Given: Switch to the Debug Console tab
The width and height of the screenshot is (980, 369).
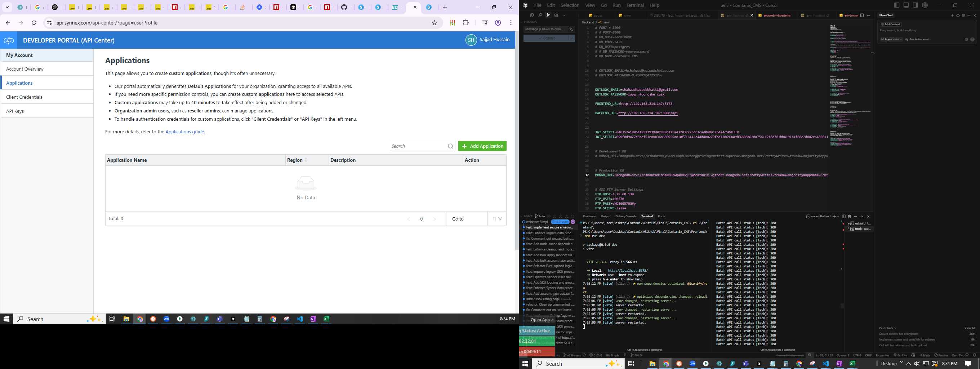Looking at the screenshot, I should click(626, 216).
